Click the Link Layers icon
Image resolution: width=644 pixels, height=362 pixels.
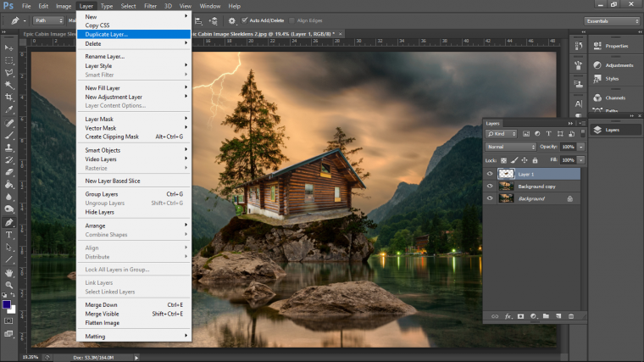coord(495,316)
